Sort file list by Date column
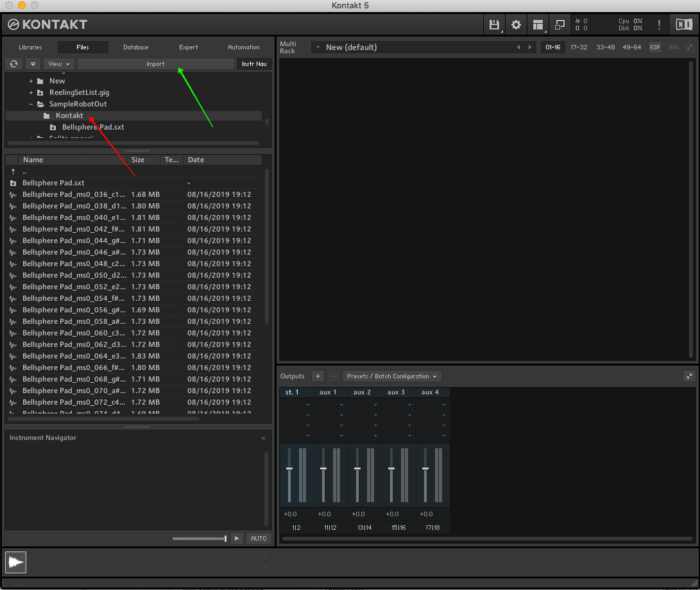700x590 pixels. tap(223, 160)
